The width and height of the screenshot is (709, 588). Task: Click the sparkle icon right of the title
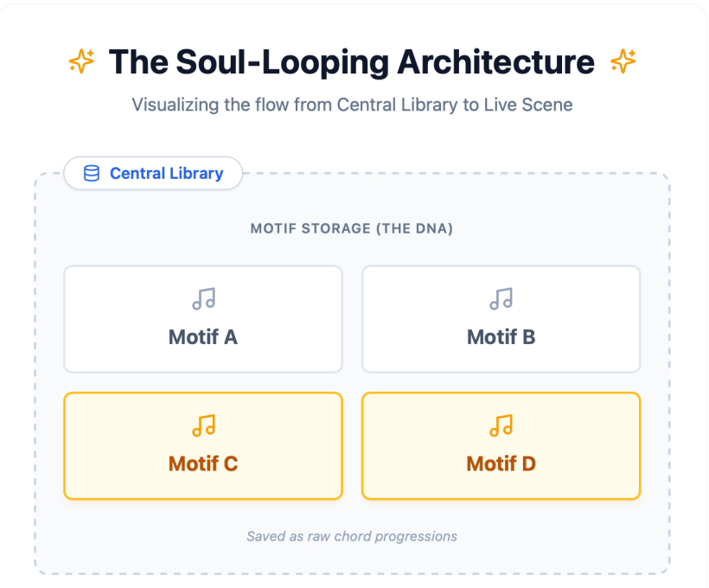623,61
